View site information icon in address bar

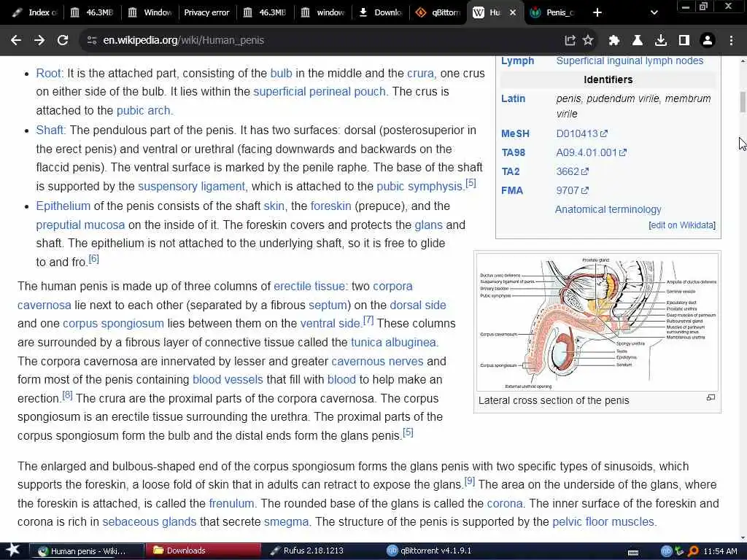pyautogui.click(x=92, y=41)
